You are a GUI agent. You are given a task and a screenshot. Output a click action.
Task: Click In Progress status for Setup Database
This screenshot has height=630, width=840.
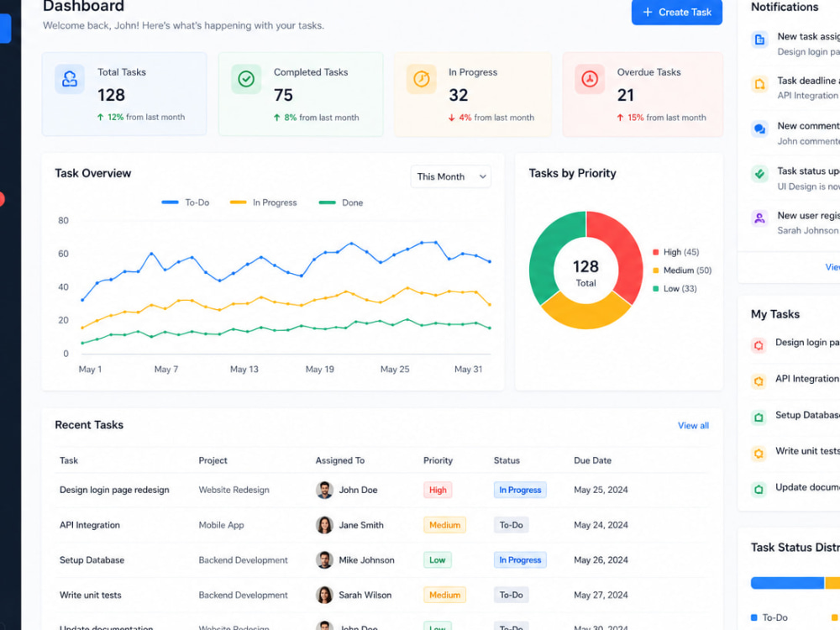coord(520,559)
